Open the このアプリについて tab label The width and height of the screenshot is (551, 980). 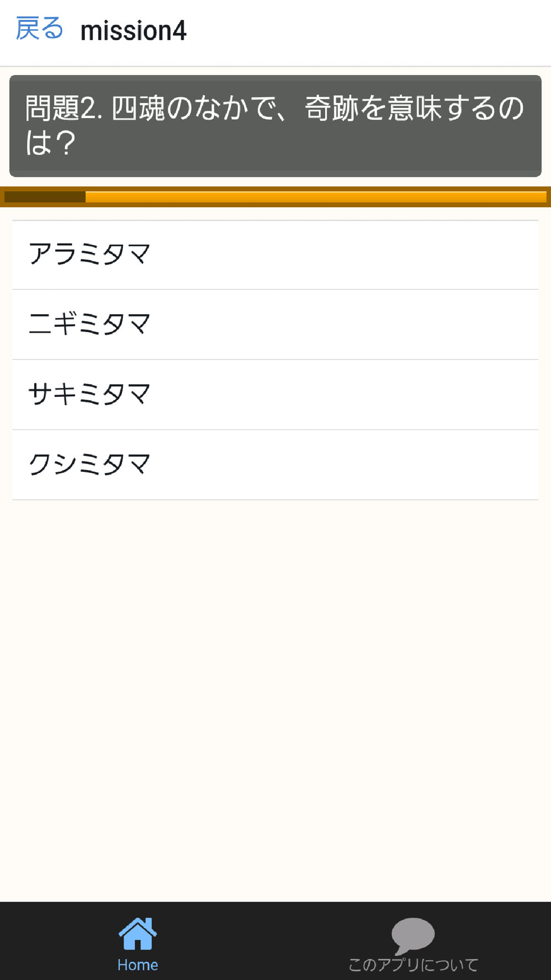(413, 965)
